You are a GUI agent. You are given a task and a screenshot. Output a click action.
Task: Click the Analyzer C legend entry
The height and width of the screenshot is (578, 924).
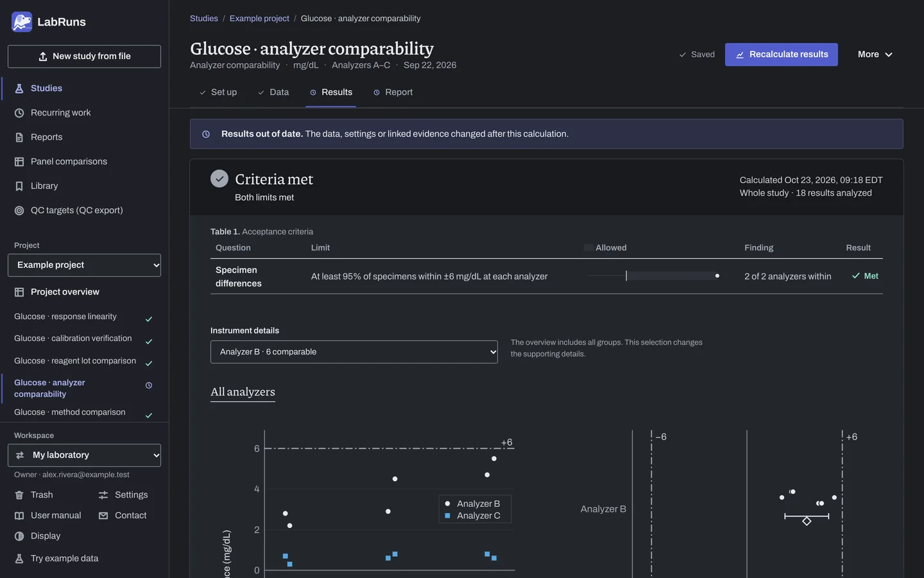(473, 516)
